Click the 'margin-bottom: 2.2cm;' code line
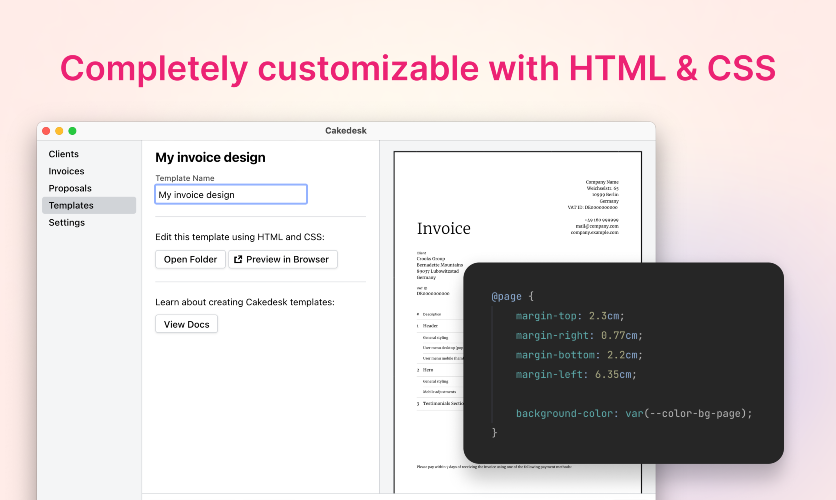Screen dimensions: 836x500 point(579,355)
